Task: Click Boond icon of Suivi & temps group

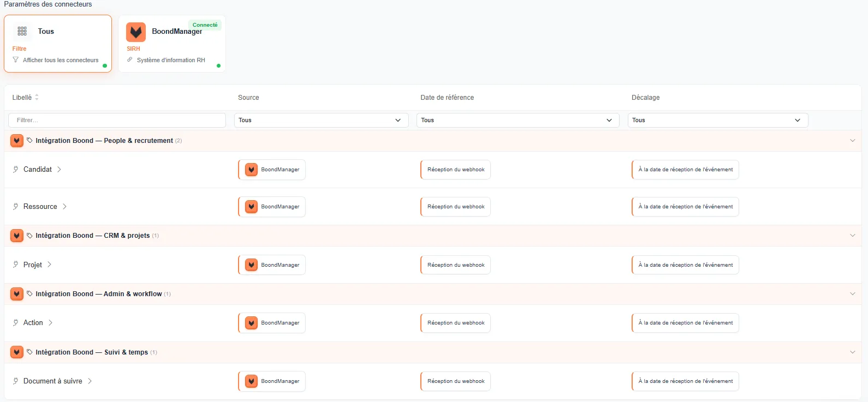Action: pyautogui.click(x=17, y=352)
